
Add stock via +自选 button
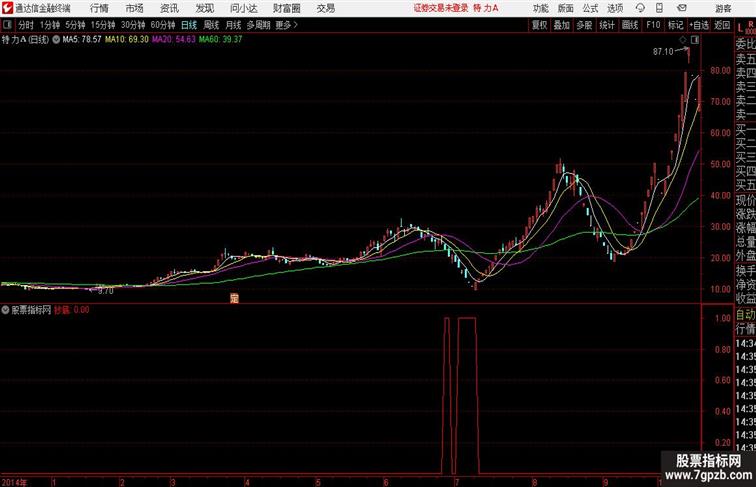pyautogui.click(x=699, y=25)
